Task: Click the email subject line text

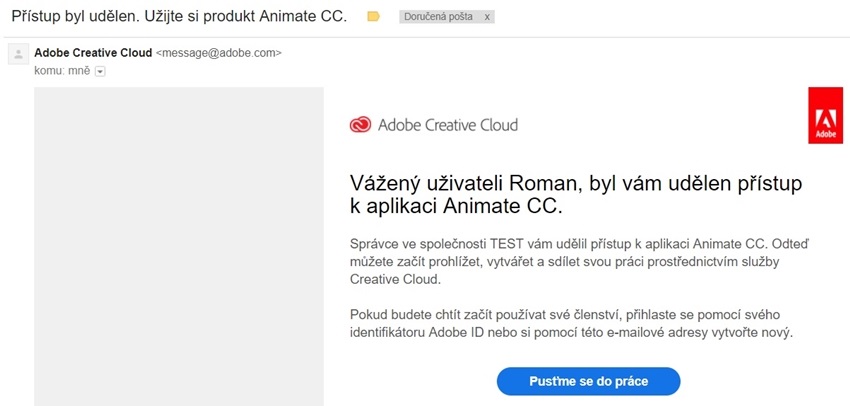Action: coord(178,17)
